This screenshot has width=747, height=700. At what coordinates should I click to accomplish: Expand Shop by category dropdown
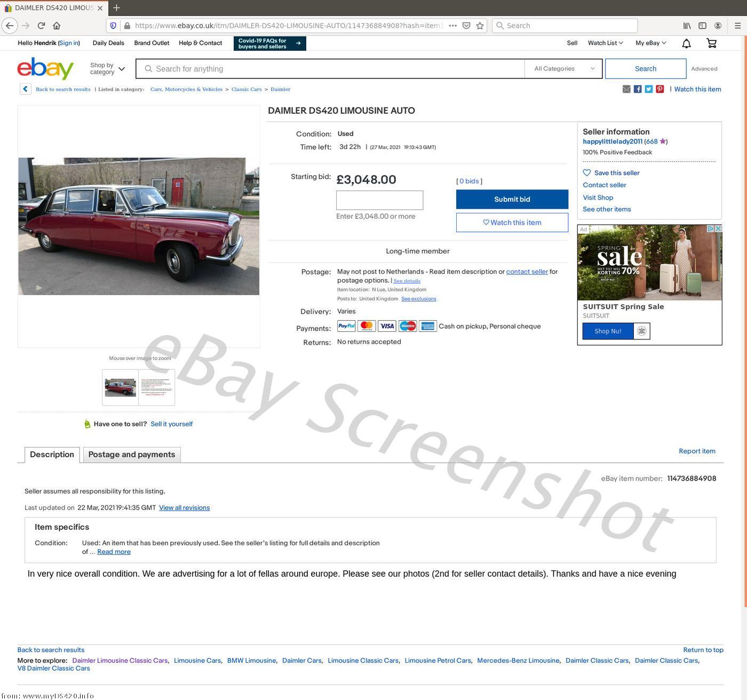coord(107,69)
